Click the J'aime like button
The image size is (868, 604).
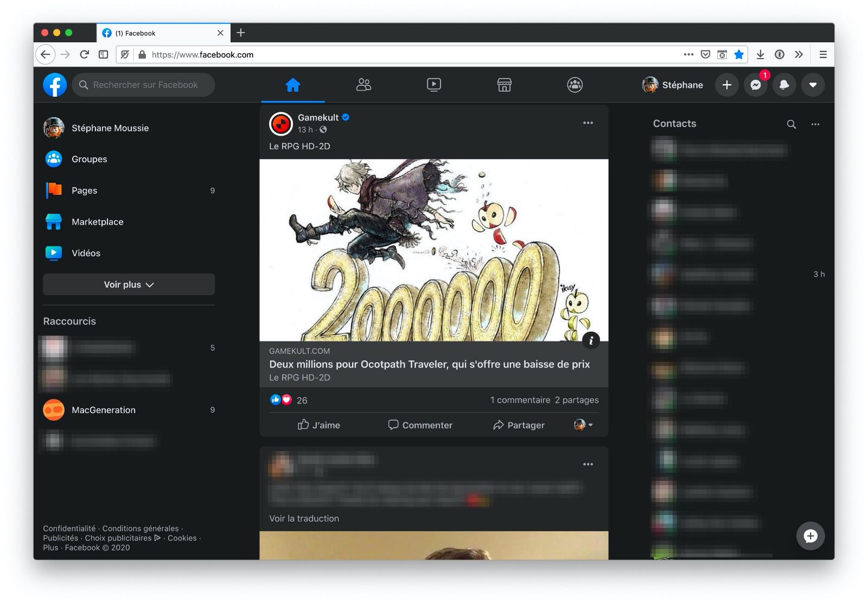point(319,425)
